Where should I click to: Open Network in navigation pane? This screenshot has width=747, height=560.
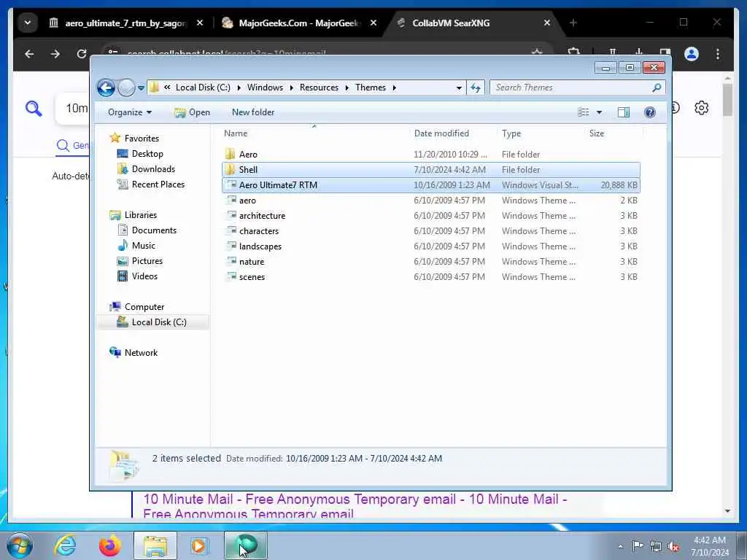(x=141, y=353)
